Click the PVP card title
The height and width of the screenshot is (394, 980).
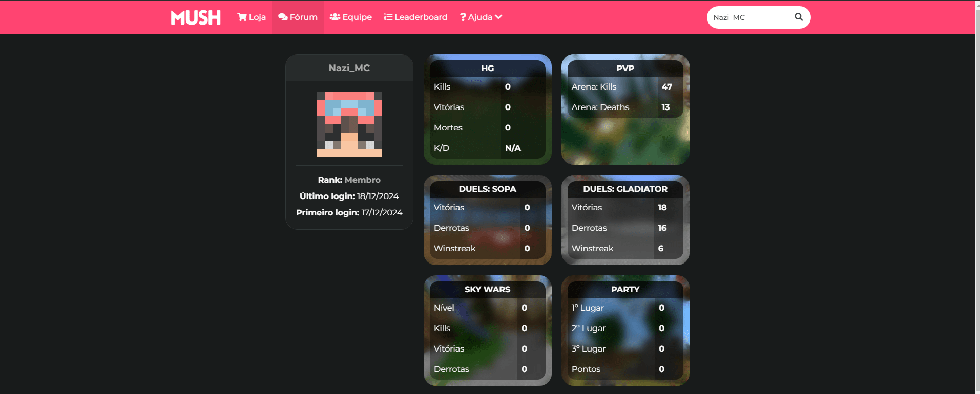tap(625, 68)
